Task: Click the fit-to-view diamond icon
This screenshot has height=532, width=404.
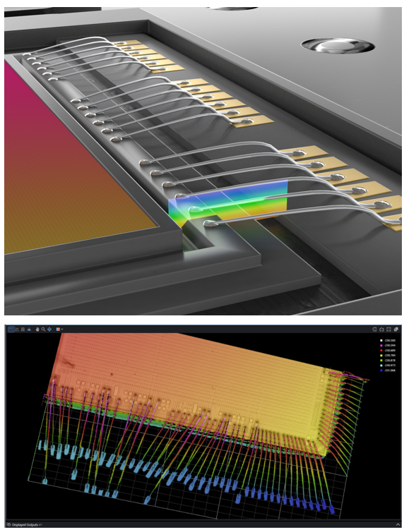Action: tap(49, 330)
